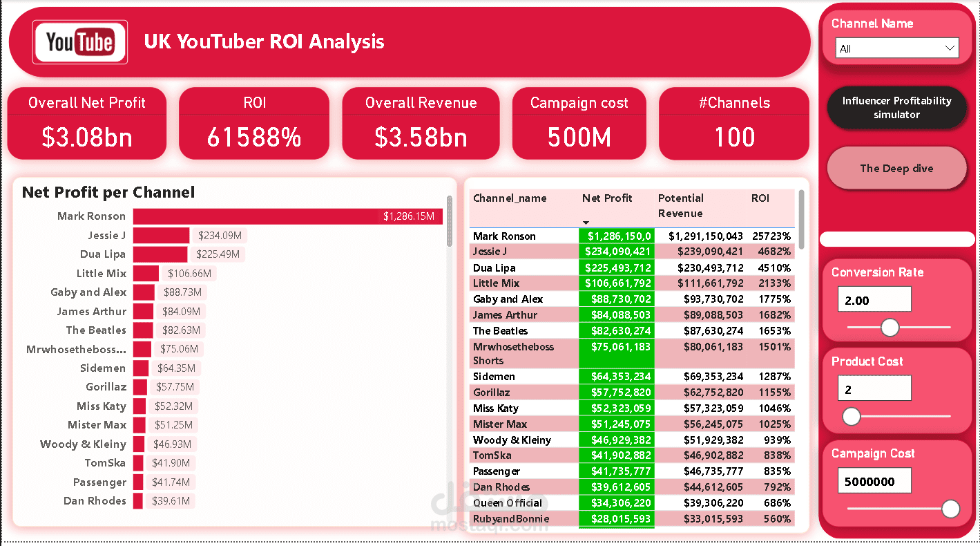This screenshot has width=980, height=546.
Task: Select James Arthur table row name
Action: click(x=505, y=315)
